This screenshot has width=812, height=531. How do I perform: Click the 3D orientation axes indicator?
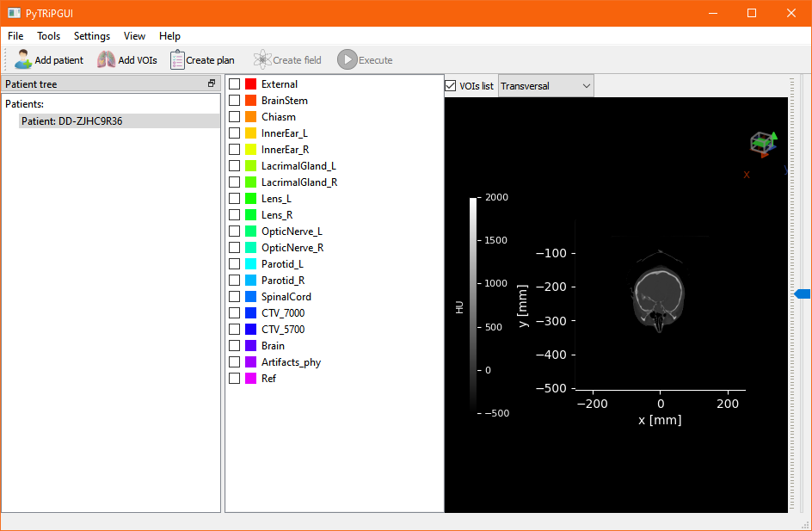tap(762, 145)
